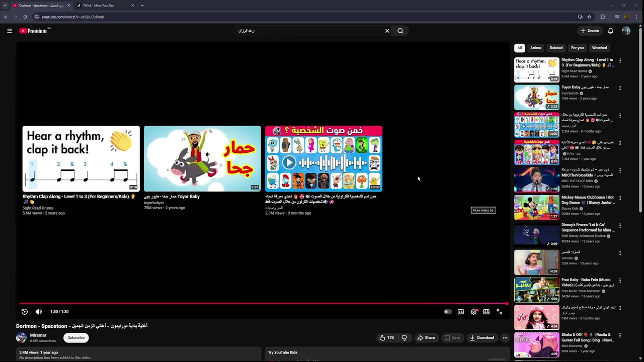Image resolution: width=644 pixels, height=362 pixels.
Task: Click the Sight Read Drums channel under end-screen video
Action: 38,208
